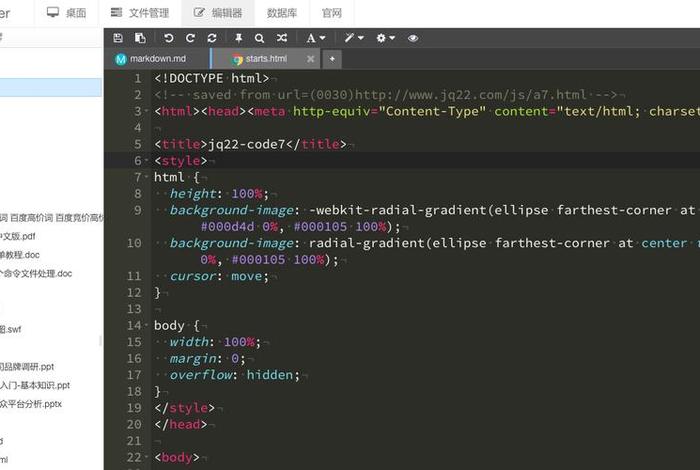Screen dimensions: 700x470
Task: Click the shuffle arrows icon
Action: (x=282, y=38)
